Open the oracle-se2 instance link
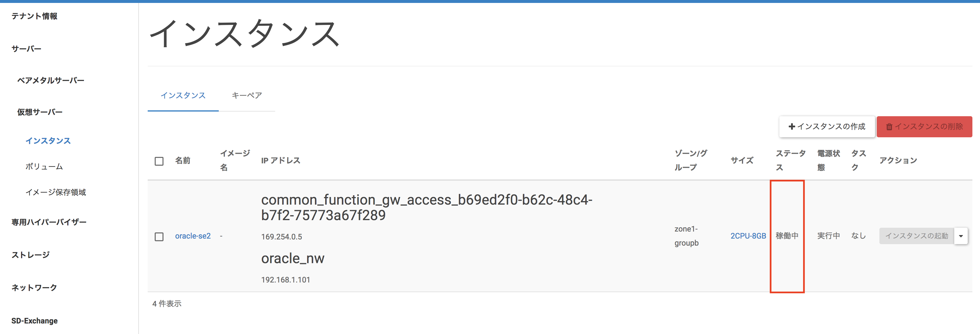This screenshot has height=334, width=980. 192,236
